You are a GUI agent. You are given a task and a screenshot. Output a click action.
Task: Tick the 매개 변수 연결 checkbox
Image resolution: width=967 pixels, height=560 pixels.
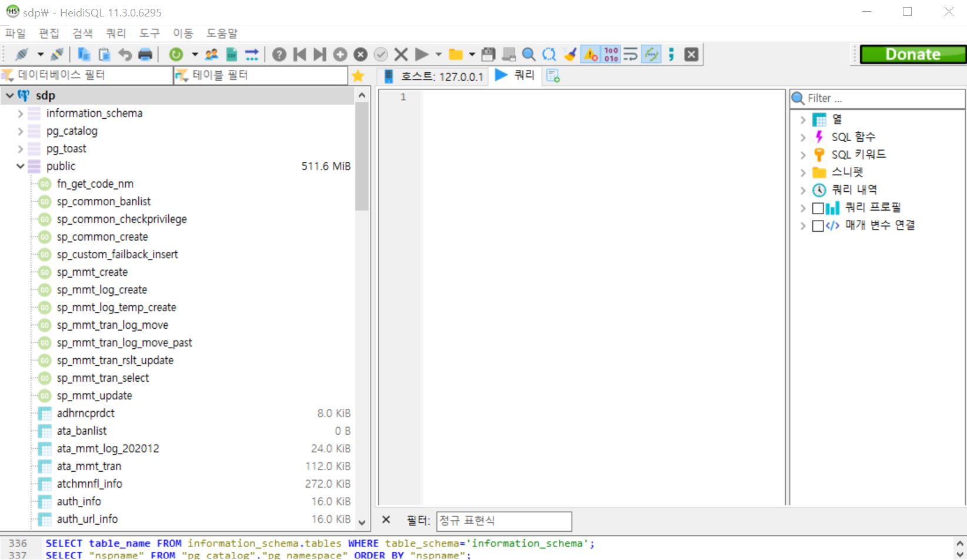click(818, 226)
